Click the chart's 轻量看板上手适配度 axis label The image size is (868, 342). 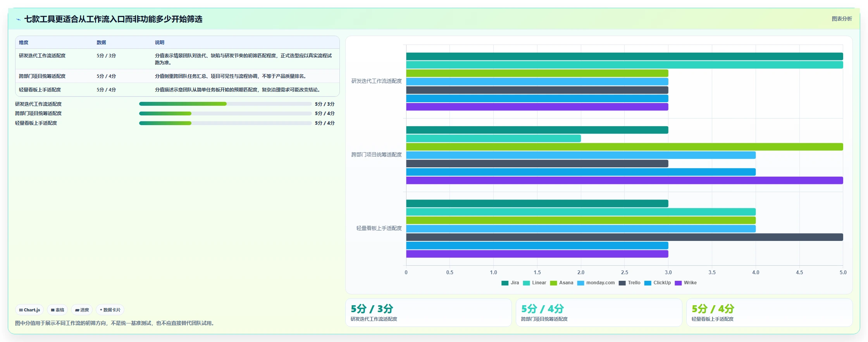point(379,228)
